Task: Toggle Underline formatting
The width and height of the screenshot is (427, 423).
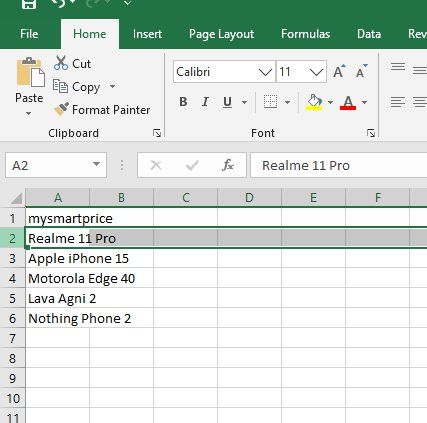Action: [227, 102]
